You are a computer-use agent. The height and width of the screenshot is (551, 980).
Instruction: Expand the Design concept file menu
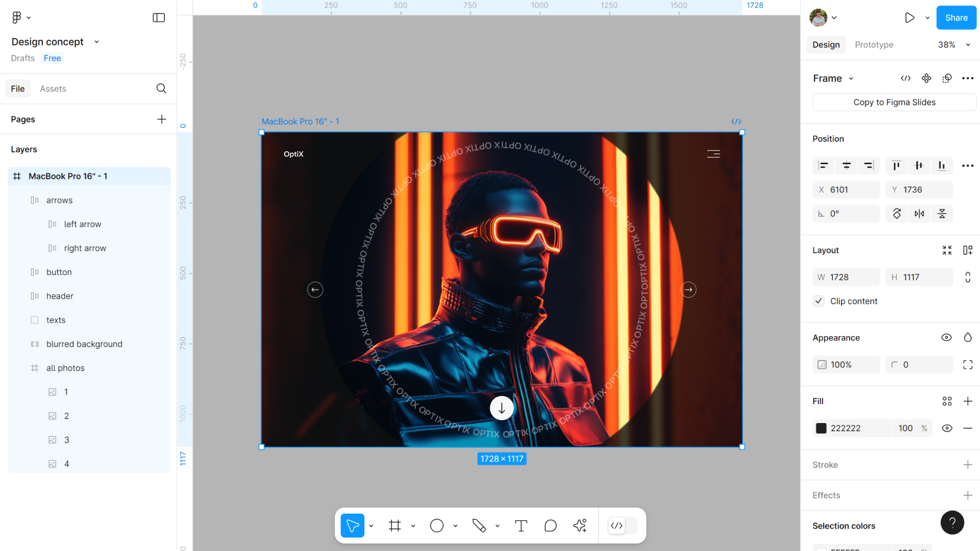96,42
